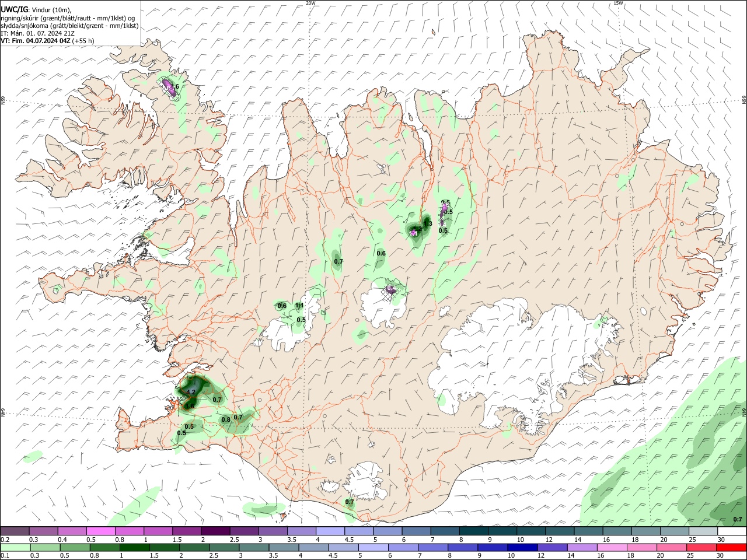Pick lower legend swatch between 0.5 and 0.8
The width and height of the screenshot is (747, 560).
click(75, 547)
